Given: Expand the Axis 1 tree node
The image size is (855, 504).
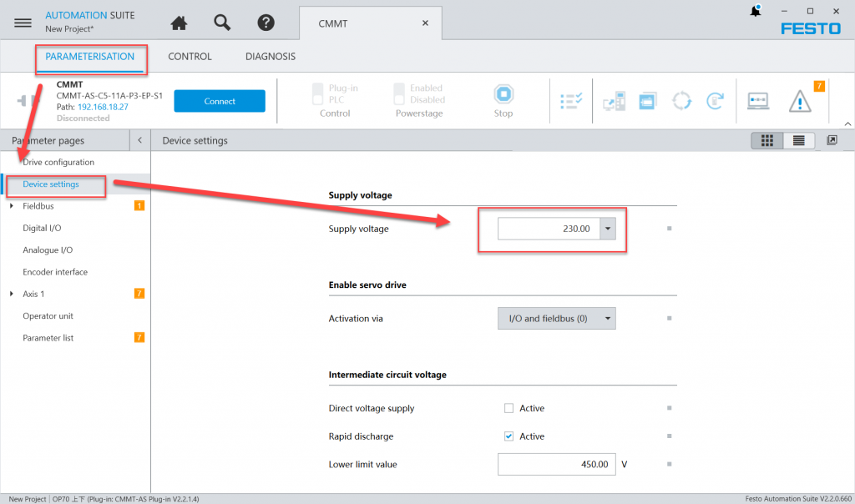Looking at the screenshot, I should [x=12, y=294].
